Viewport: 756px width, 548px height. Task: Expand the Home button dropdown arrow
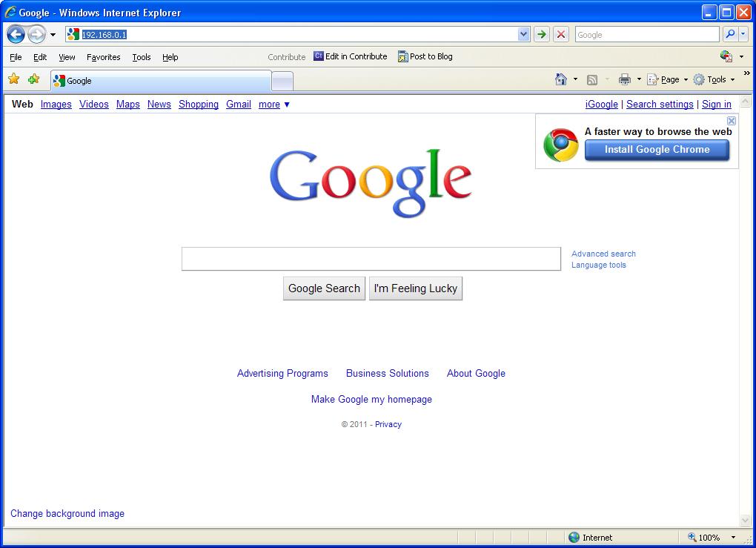click(575, 79)
